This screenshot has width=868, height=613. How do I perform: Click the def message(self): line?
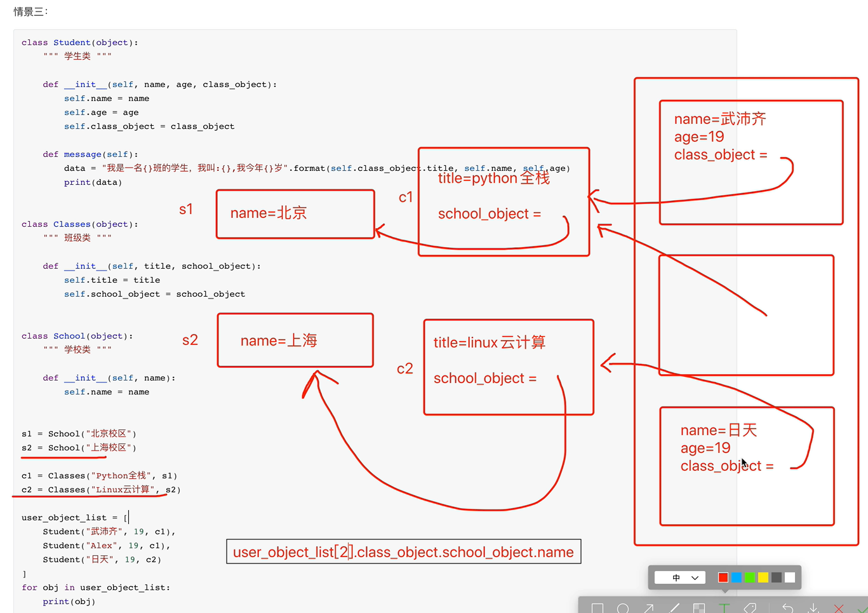pyautogui.click(x=91, y=154)
